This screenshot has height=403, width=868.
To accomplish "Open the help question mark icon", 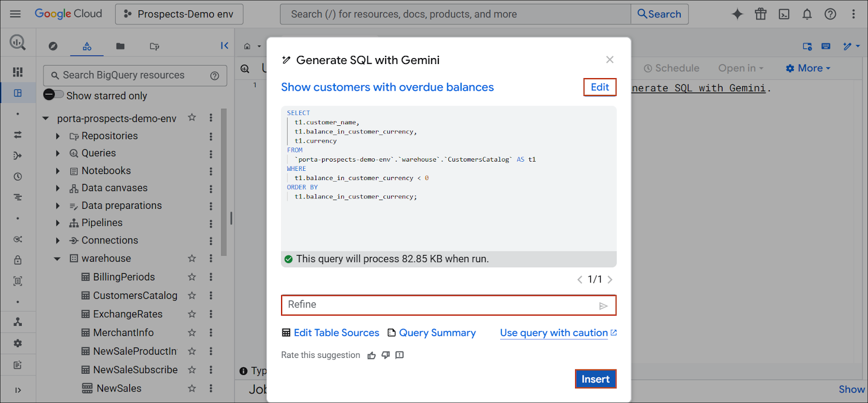I will point(830,14).
